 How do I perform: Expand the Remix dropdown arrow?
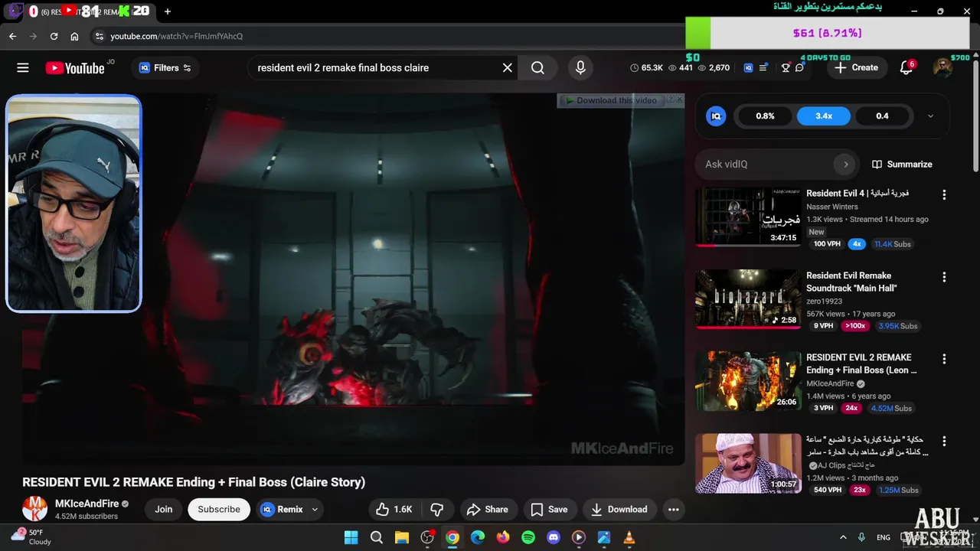click(315, 510)
